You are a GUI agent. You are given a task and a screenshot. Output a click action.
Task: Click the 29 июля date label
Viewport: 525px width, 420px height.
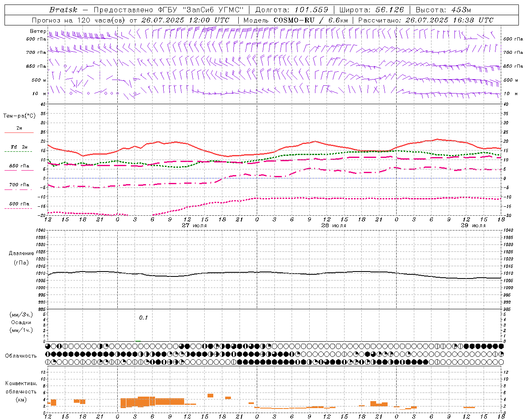(473, 225)
